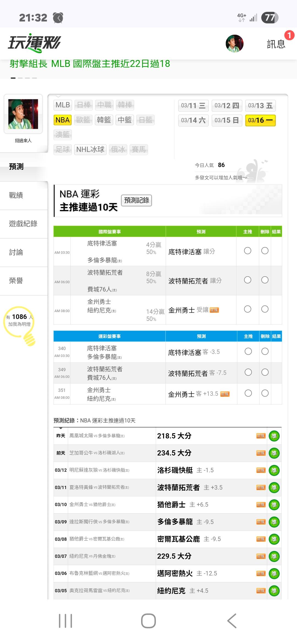Select date tab 03/16 一

pos(260,120)
